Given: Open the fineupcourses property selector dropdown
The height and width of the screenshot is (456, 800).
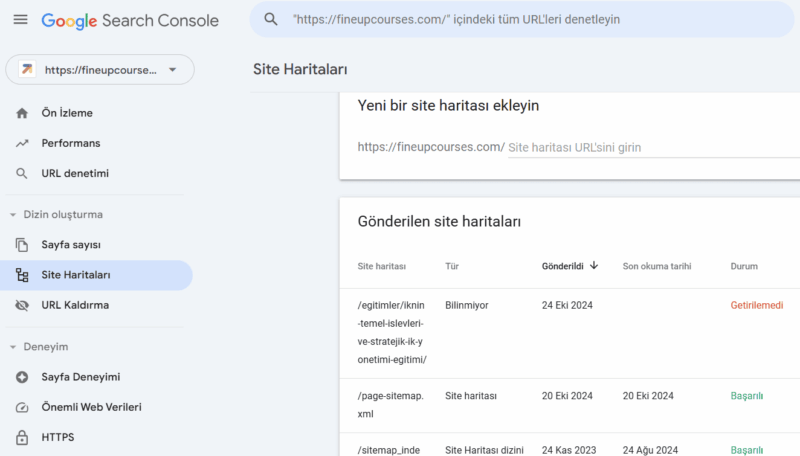Looking at the screenshot, I should point(100,69).
